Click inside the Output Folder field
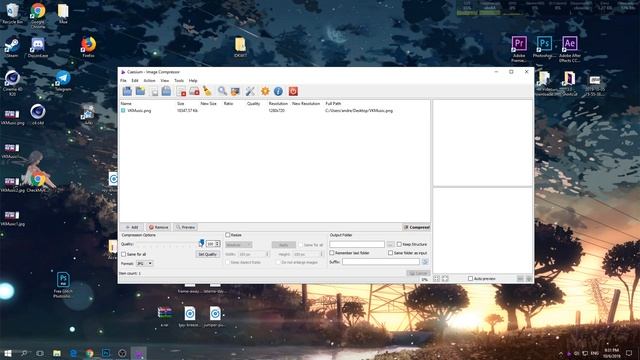 click(x=357, y=244)
